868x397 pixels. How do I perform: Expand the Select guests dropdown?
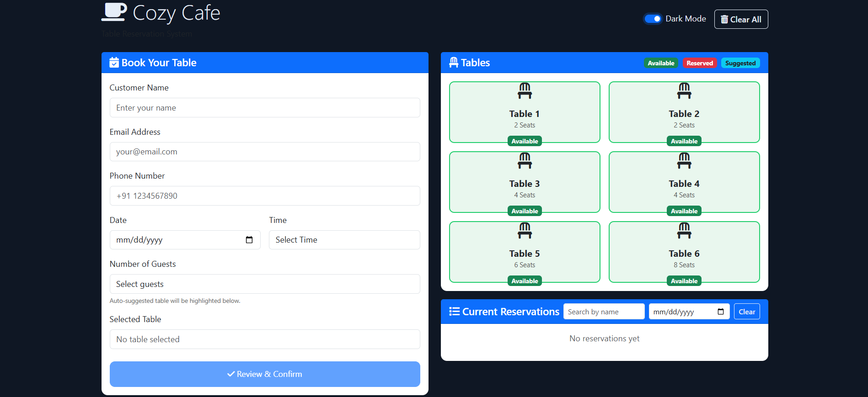click(x=264, y=284)
